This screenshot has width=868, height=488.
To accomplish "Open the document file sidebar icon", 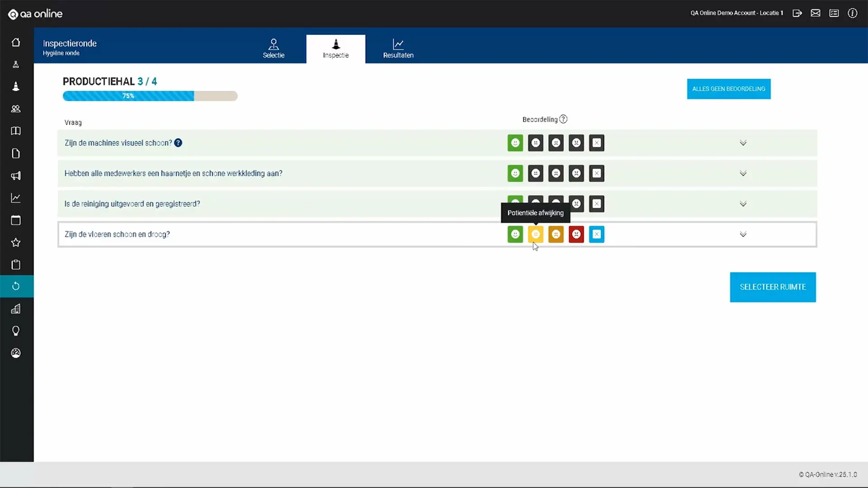I will click(16, 153).
